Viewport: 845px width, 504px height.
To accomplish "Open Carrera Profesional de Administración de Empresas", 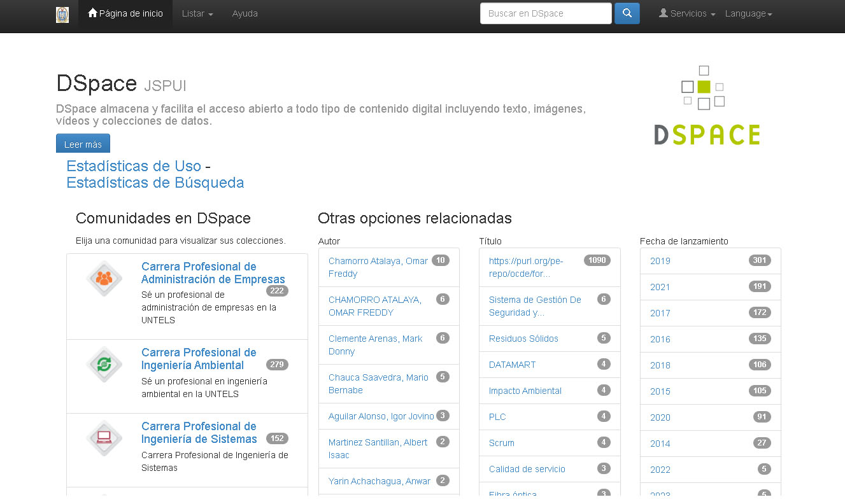I will (213, 273).
